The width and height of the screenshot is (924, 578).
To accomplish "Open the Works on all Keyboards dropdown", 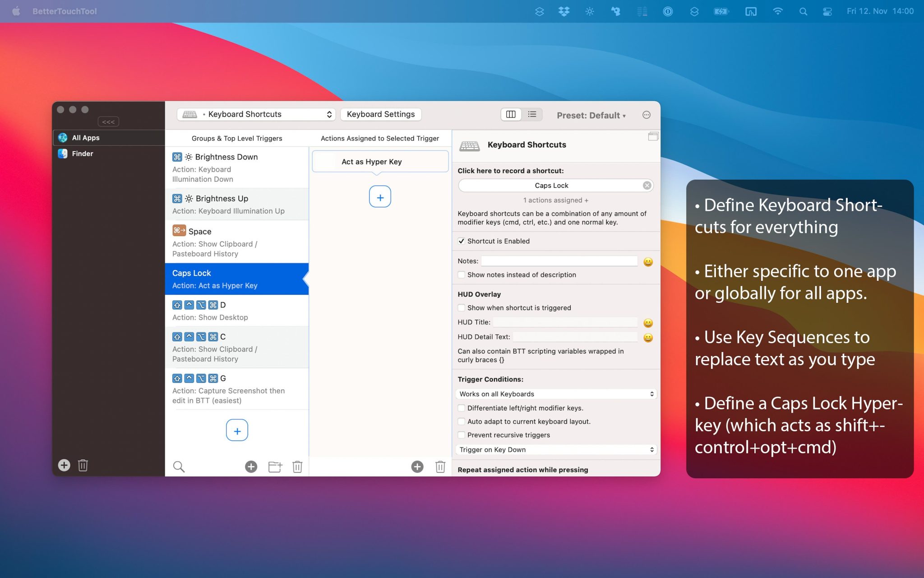I will click(555, 393).
